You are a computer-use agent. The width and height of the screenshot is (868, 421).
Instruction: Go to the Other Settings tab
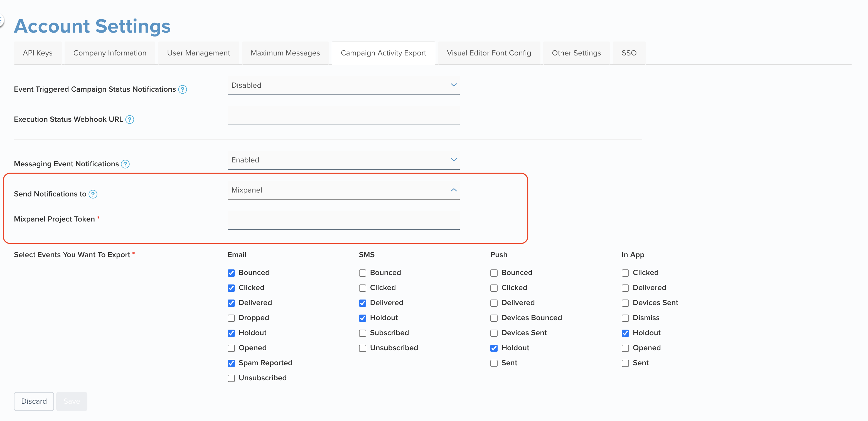pos(576,53)
